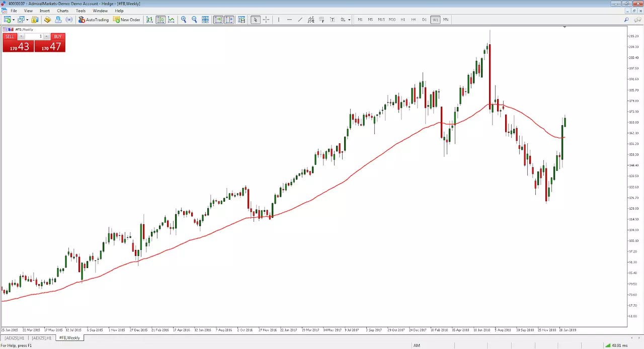The height and width of the screenshot is (349, 644).
Task: Select the MN timeframe button
Action: 446,20
